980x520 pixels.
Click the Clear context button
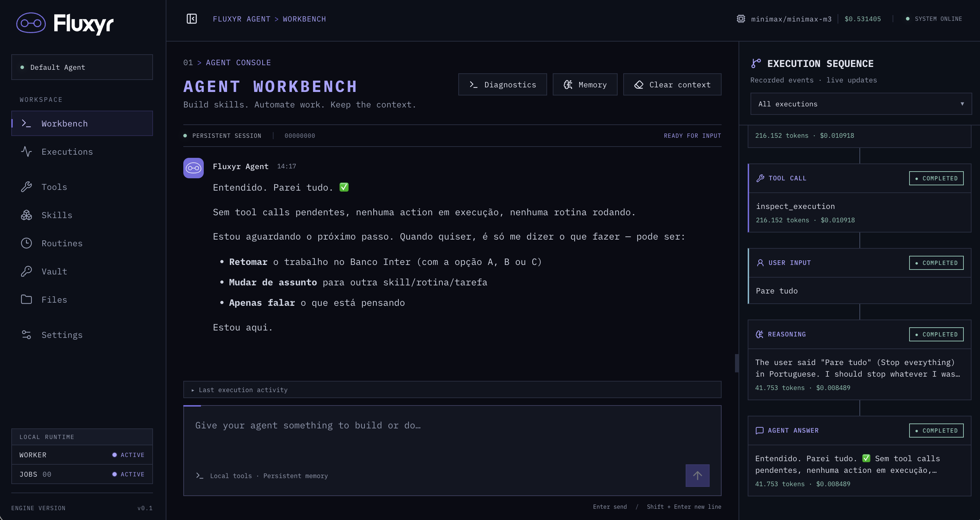pyautogui.click(x=672, y=85)
